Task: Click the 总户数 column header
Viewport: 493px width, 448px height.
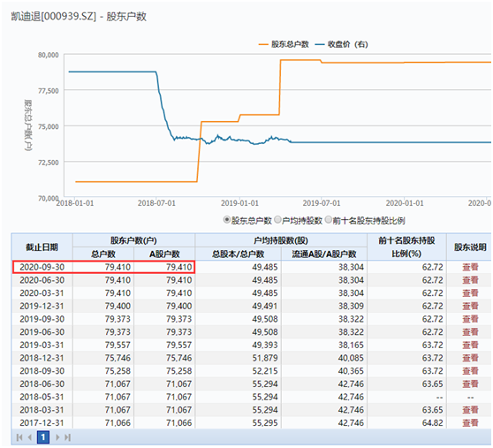Action: 103,254
